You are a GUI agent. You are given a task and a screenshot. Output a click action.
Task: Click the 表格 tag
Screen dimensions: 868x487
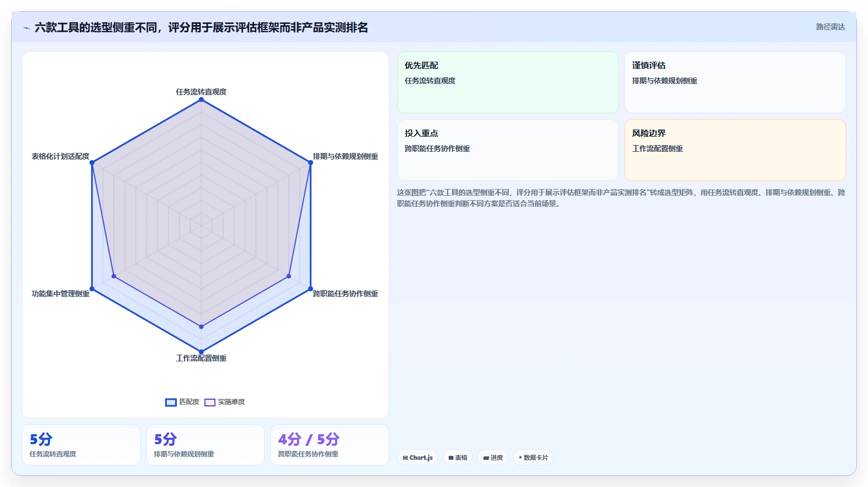tap(458, 458)
